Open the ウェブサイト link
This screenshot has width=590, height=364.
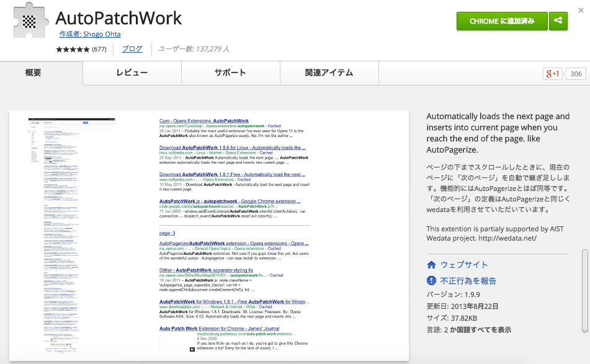pyautogui.click(x=464, y=265)
